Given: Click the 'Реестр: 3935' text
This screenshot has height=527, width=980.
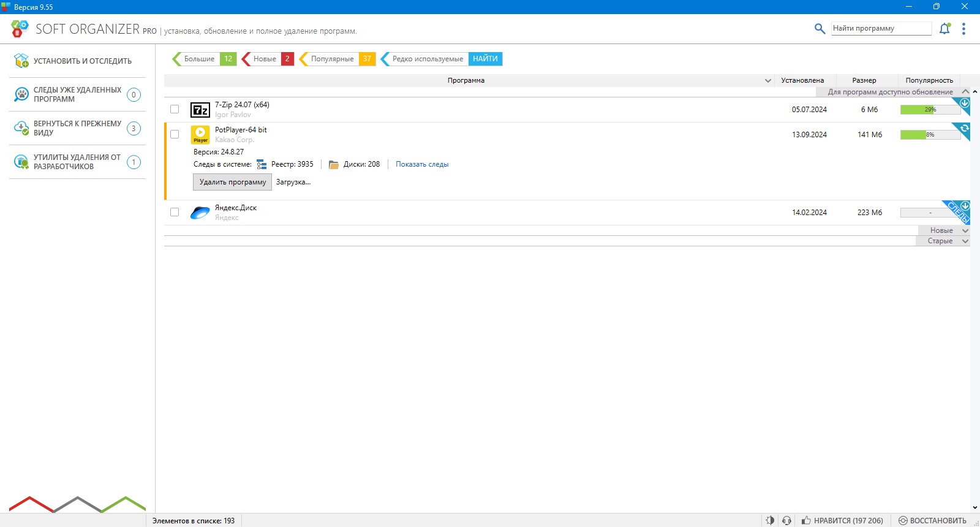Looking at the screenshot, I should click(292, 164).
